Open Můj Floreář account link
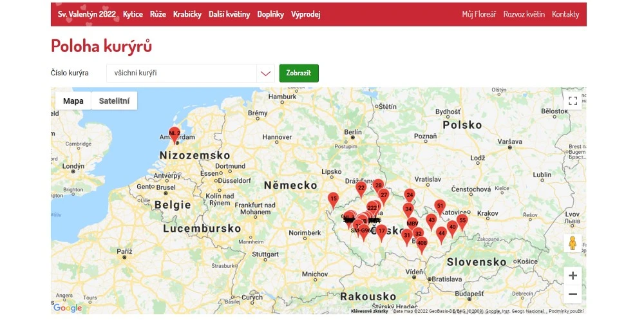The width and height of the screenshot is (644, 322). (x=478, y=14)
